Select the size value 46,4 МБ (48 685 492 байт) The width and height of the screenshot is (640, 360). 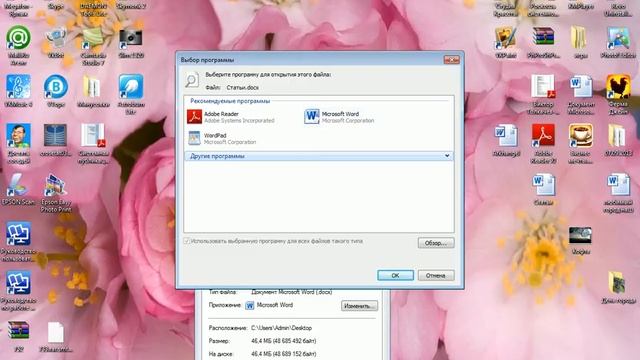point(283,341)
